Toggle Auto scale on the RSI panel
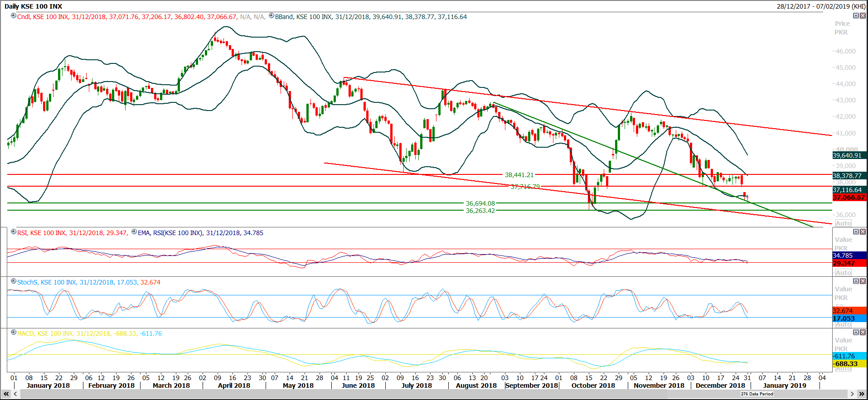 click(x=843, y=273)
